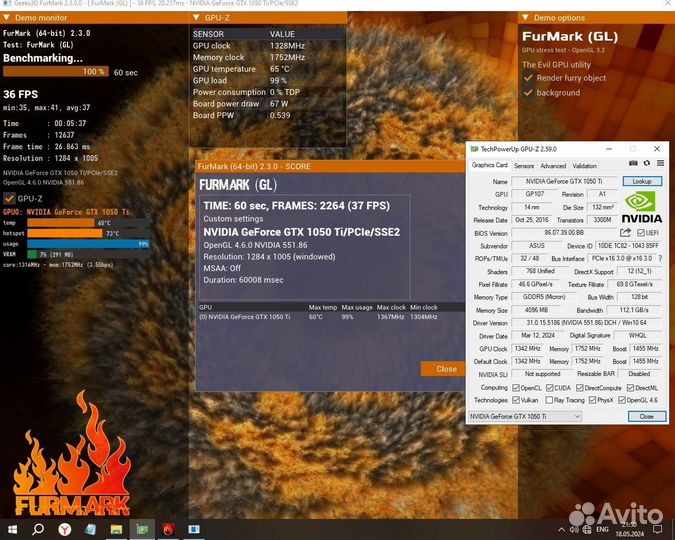Launch Yandex Browser from taskbar
Screen dimensions: 675x540
(65, 529)
